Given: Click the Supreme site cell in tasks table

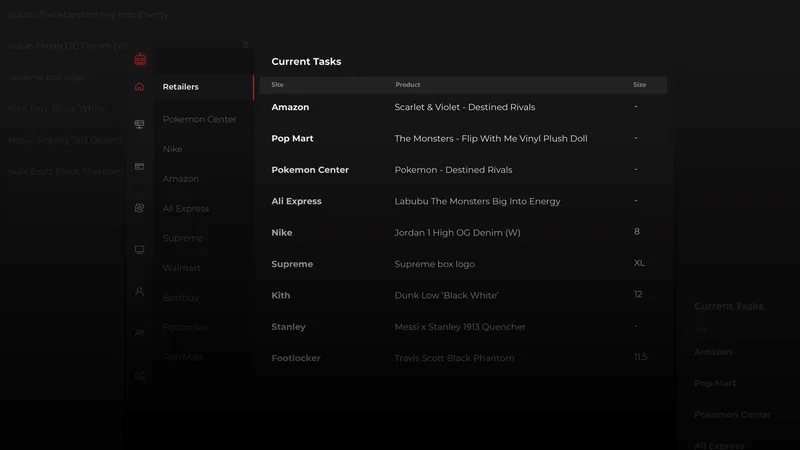Looking at the screenshot, I should 292,264.
